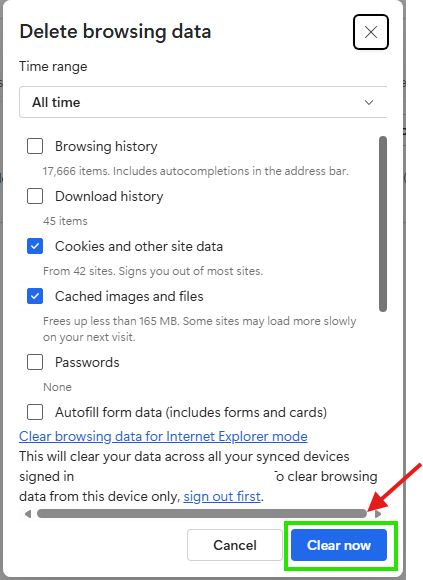The width and height of the screenshot is (423, 580).
Task: Check the Browsing history checkbox
Action: tap(35, 146)
